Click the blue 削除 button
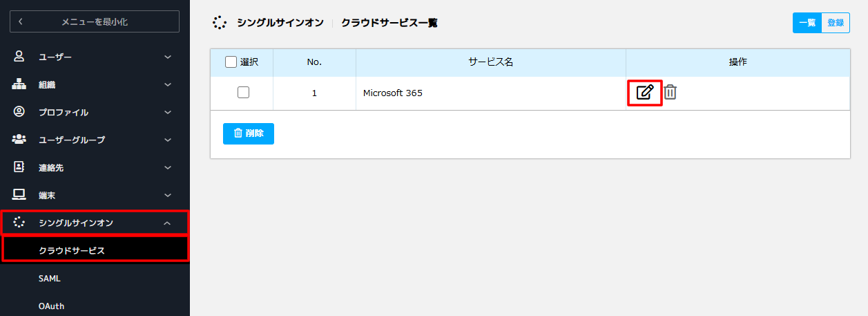868x316 pixels. tap(249, 133)
